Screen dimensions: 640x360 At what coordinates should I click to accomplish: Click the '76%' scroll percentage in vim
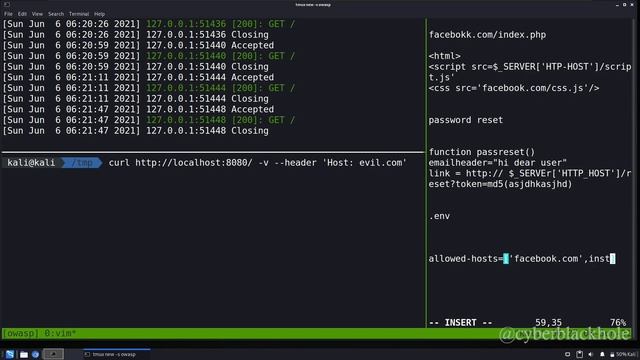(x=618, y=322)
